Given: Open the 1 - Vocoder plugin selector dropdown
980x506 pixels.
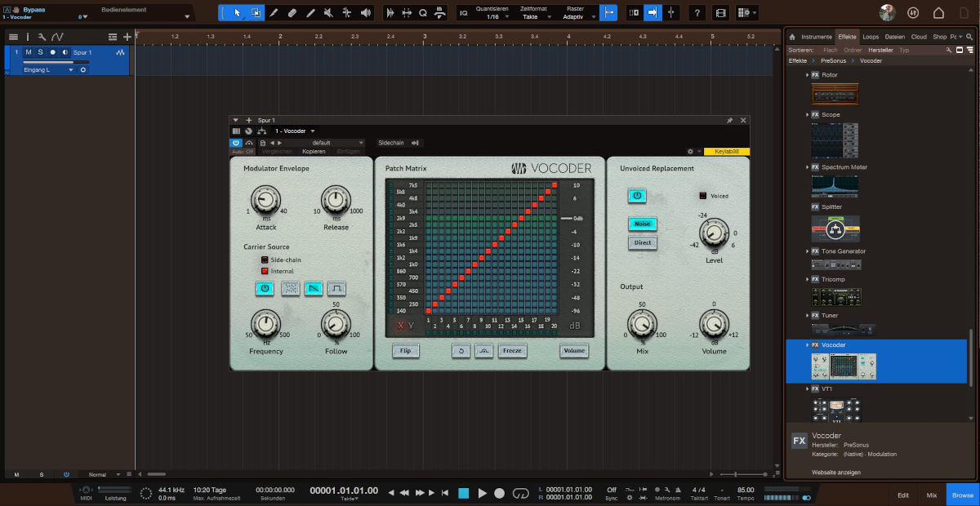Looking at the screenshot, I should point(295,131).
